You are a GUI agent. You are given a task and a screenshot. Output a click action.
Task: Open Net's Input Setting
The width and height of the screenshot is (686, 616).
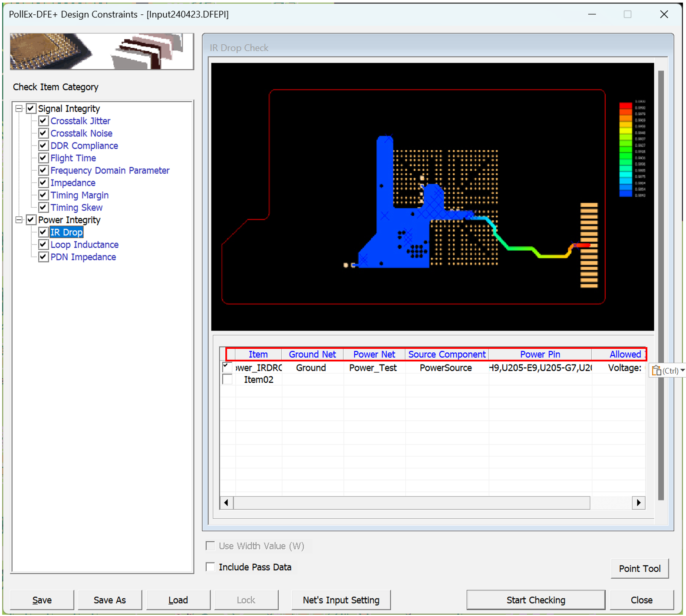tap(341, 600)
